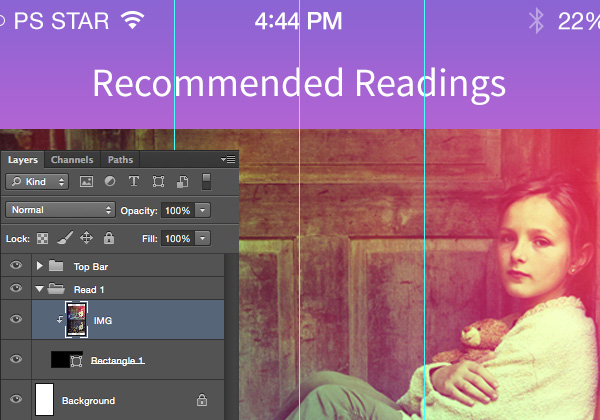This screenshot has height=420, width=600.
Task: Open the Kind filter dropdown
Action: [x=37, y=182]
